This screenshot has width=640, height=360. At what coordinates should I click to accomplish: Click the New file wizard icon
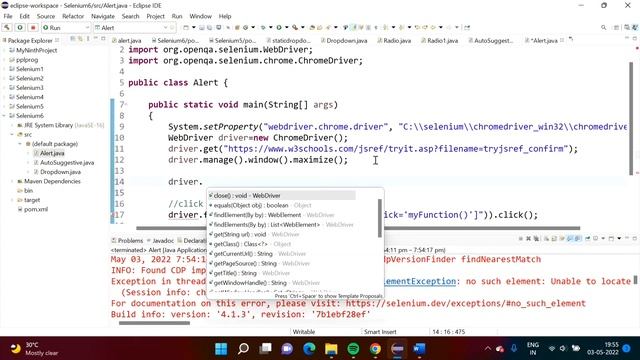coord(185,28)
